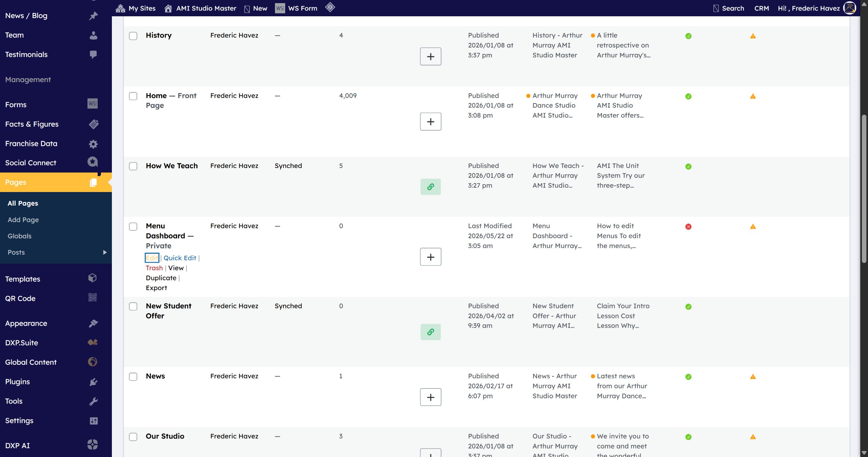868x457 pixels.
Task: Click the plus icon in the History row
Action: (x=431, y=56)
